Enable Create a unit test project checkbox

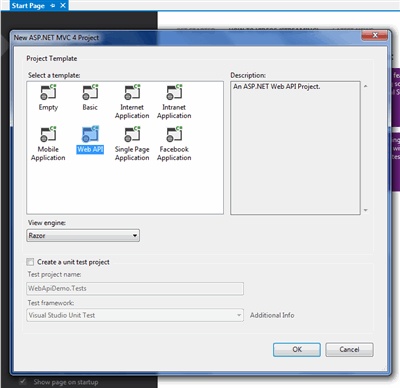(x=30, y=262)
